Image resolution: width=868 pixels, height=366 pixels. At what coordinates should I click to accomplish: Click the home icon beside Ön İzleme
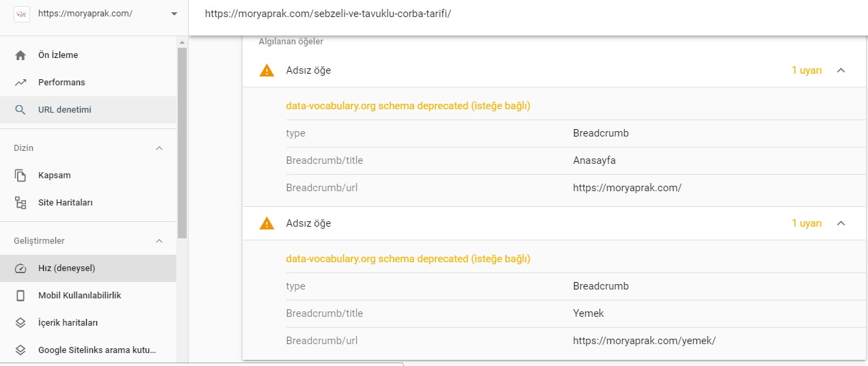click(21, 55)
